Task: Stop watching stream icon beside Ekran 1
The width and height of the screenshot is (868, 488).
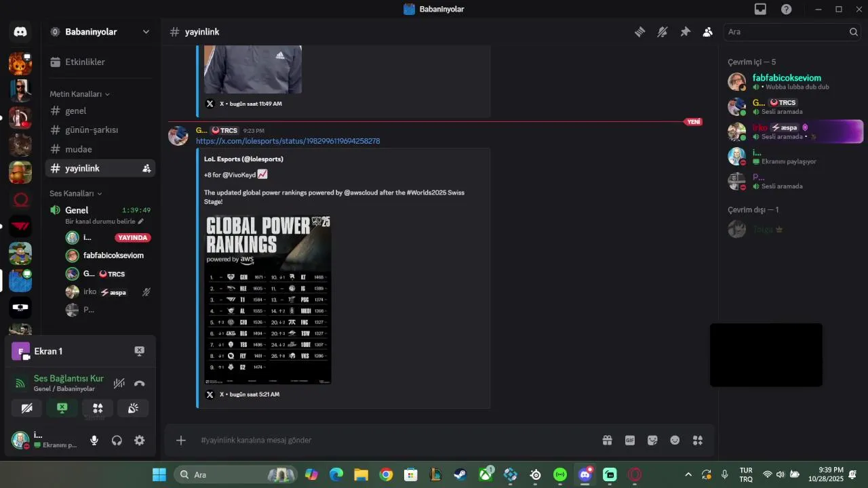Action: coord(139,351)
